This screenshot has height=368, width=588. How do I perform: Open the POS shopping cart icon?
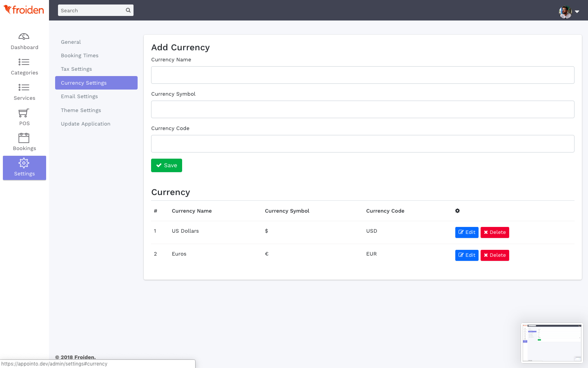[x=24, y=113]
